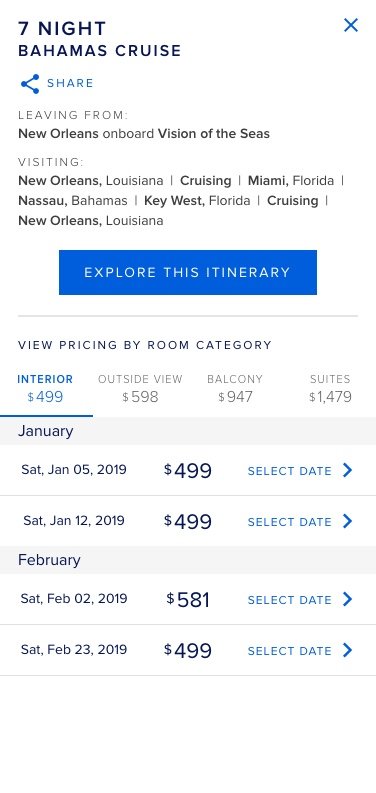The image size is (376, 793).
Task: Click the Explore This Itinerary button
Action: (188, 272)
